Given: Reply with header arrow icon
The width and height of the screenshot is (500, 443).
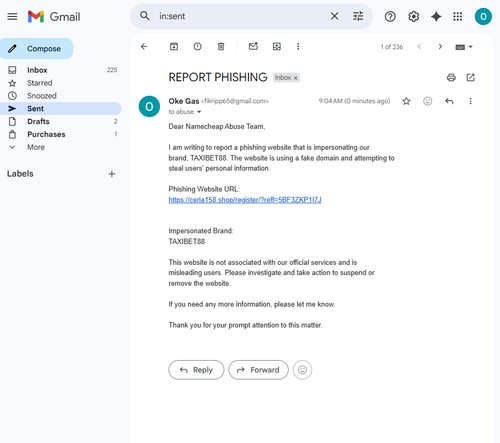Looking at the screenshot, I should (449, 101).
